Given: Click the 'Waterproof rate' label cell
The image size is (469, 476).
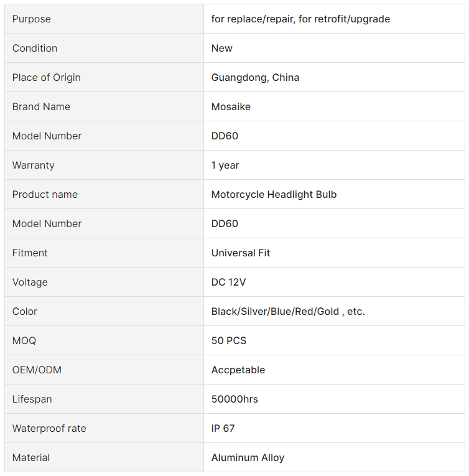Looking at the screenshot, I should [x=104, y=428].
